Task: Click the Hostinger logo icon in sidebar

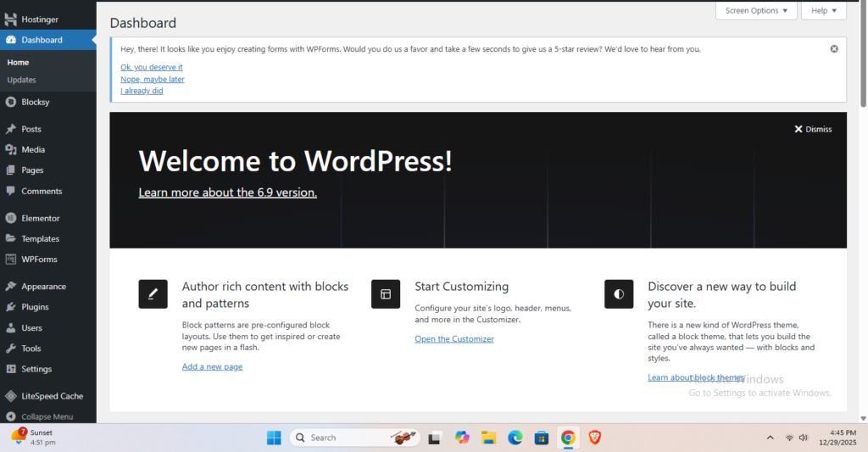Action: pyautogui.click(x=10, y=19)
